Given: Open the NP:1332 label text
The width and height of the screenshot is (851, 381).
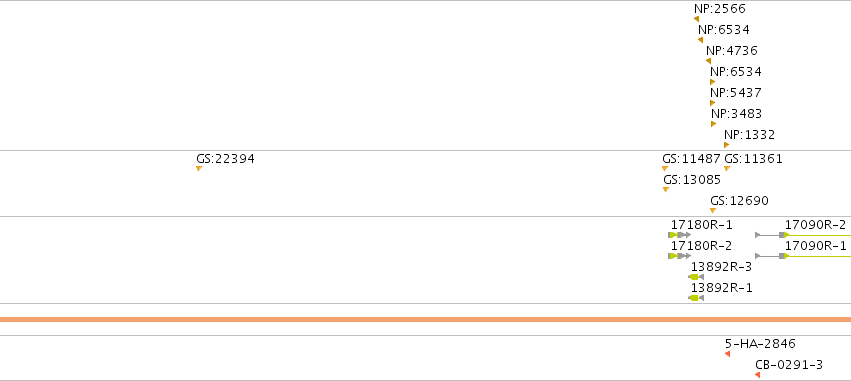Looking at the screenshot, I should click(750, 135).
